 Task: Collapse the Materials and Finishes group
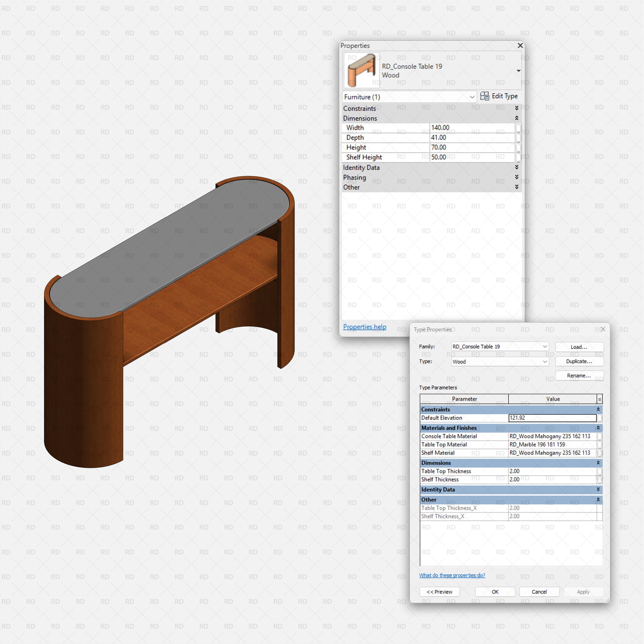pos(598,428)
